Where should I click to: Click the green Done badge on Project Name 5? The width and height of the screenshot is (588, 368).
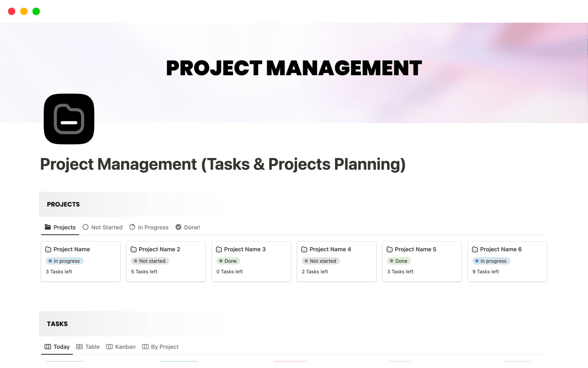(x=399, y=261)
